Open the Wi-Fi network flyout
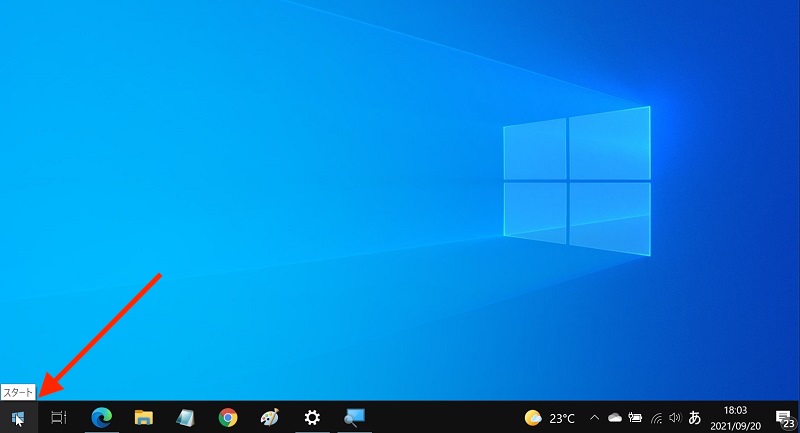The height and width of the screenshot is (433, 800). (656, 417)
